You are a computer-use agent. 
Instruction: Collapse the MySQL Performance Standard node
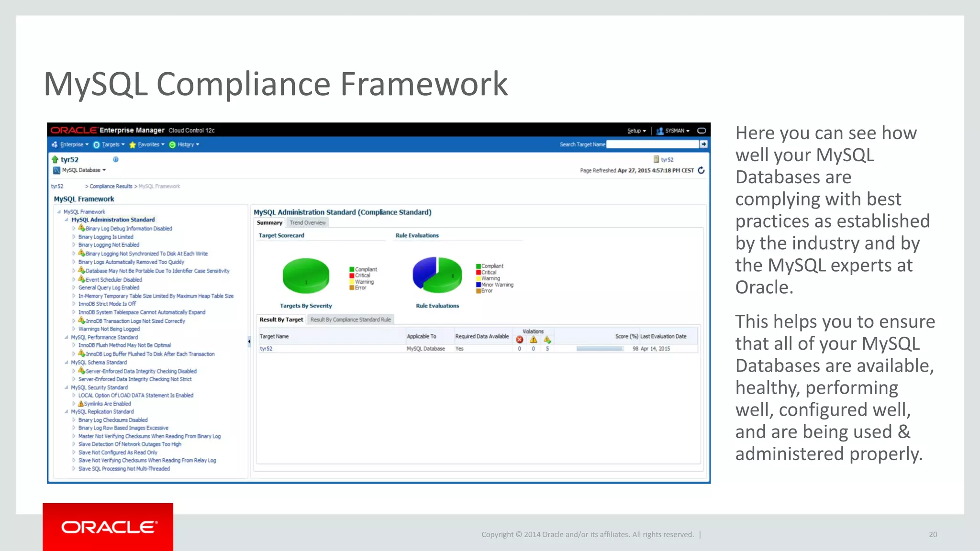[x=67, y=337]
